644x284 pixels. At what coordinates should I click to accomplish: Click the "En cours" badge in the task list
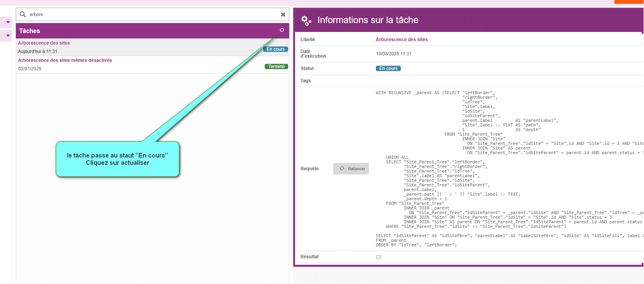pyautogui.click(x=275, y=49)
